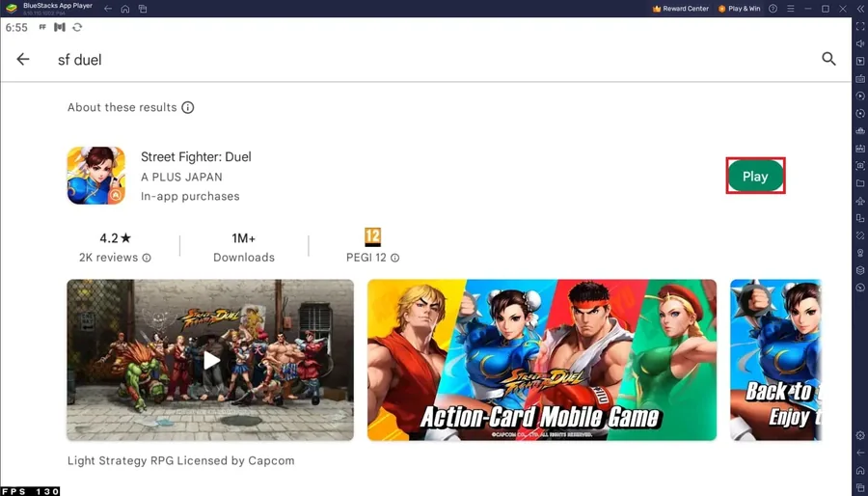868x496 pixels.
Task: Open BlueStacks settings gear in sidebar
Action: 859,435
